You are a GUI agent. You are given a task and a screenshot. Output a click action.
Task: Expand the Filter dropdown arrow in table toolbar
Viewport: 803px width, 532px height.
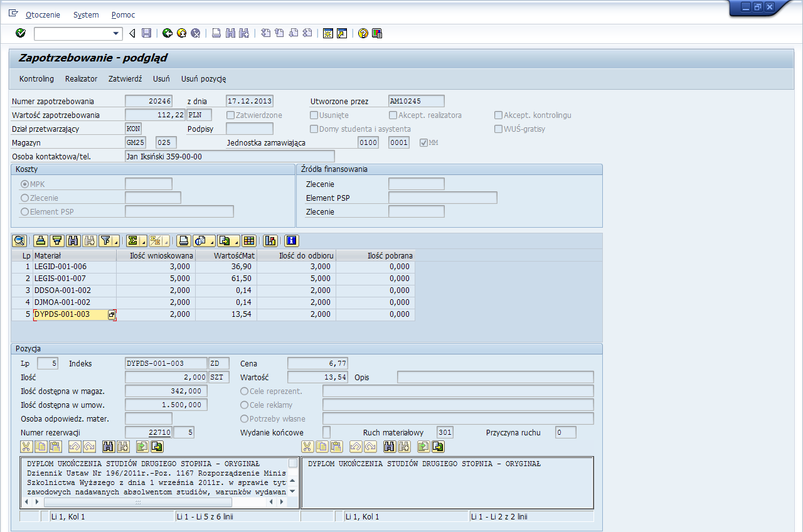click(116, 241)
